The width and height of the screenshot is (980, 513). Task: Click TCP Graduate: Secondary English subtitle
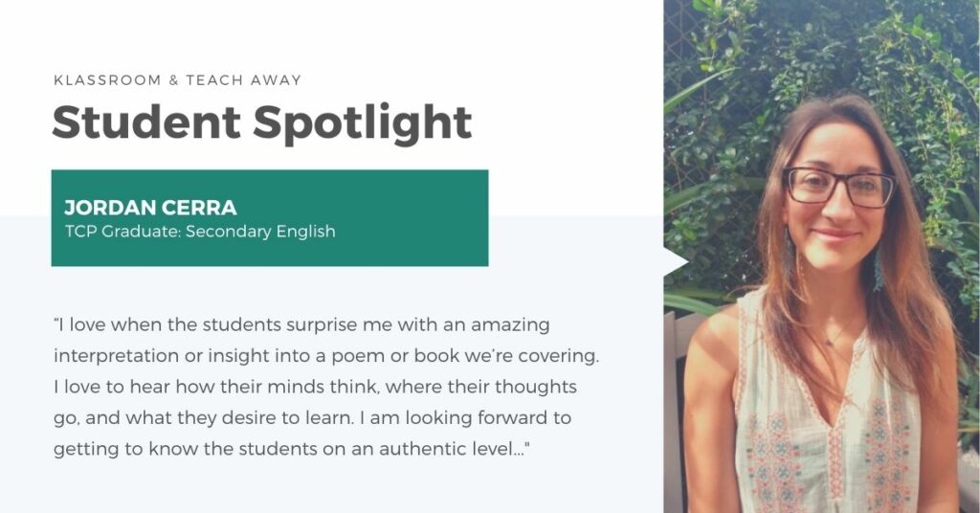click(x=200, y=232)
